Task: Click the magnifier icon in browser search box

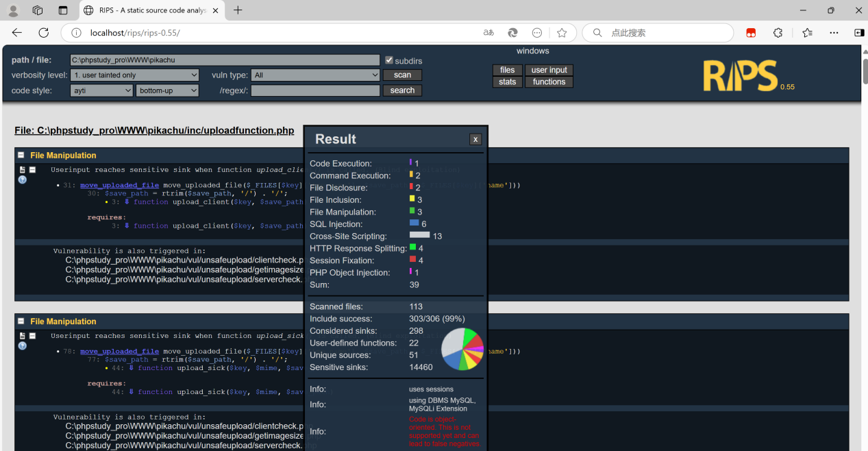Action: pyautogui.click(x=597, y=32)
